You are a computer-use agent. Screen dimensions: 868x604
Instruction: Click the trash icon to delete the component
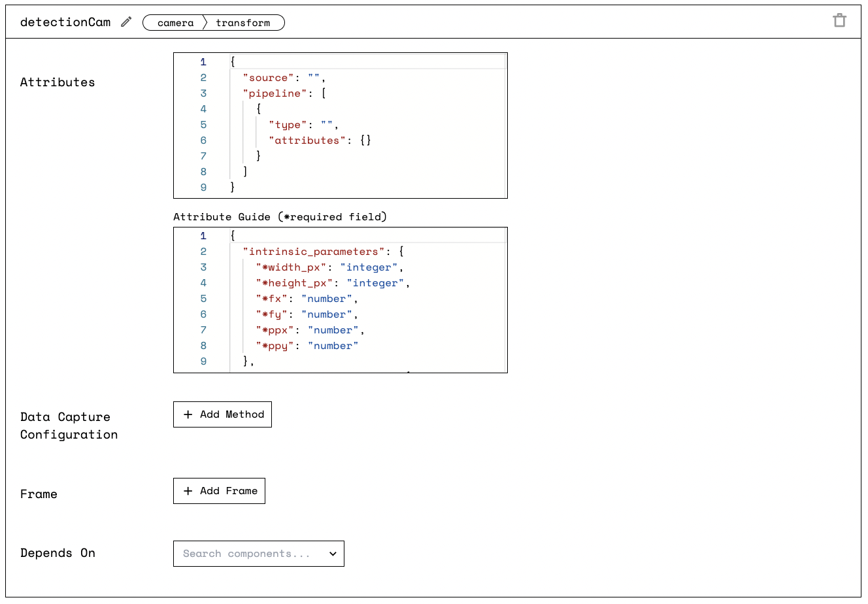click(x=839, y=20)
